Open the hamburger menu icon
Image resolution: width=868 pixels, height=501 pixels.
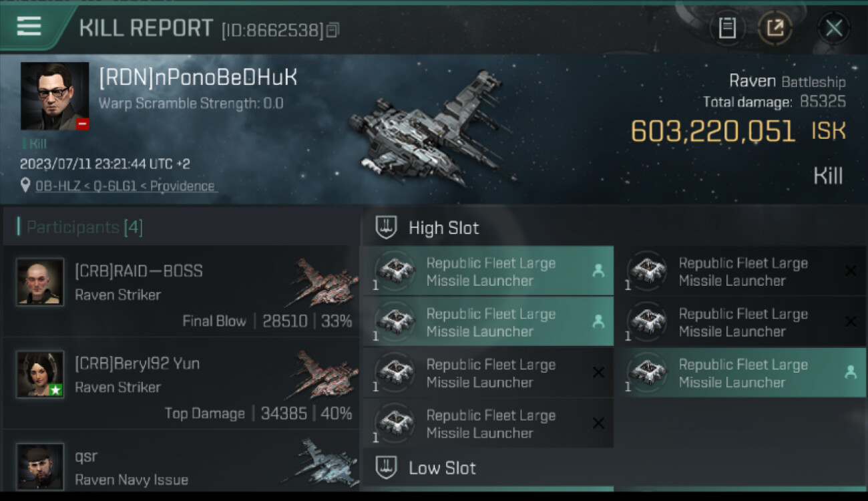[29, 26]
